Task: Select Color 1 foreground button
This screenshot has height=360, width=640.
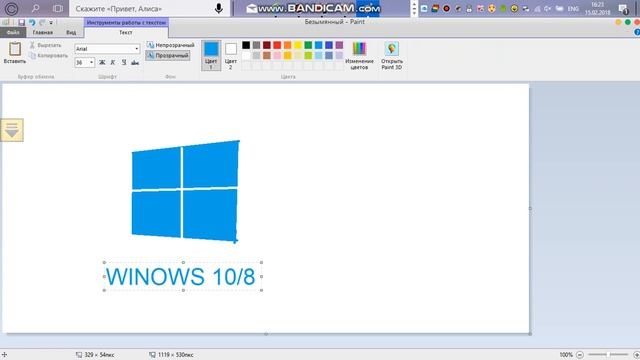Action: pos(211,56)
